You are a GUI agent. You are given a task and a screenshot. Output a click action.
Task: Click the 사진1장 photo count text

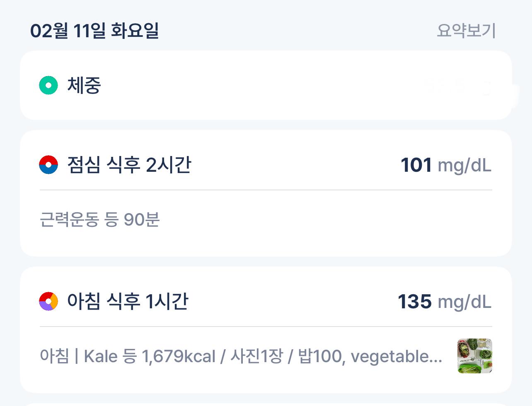click(256, 356)
